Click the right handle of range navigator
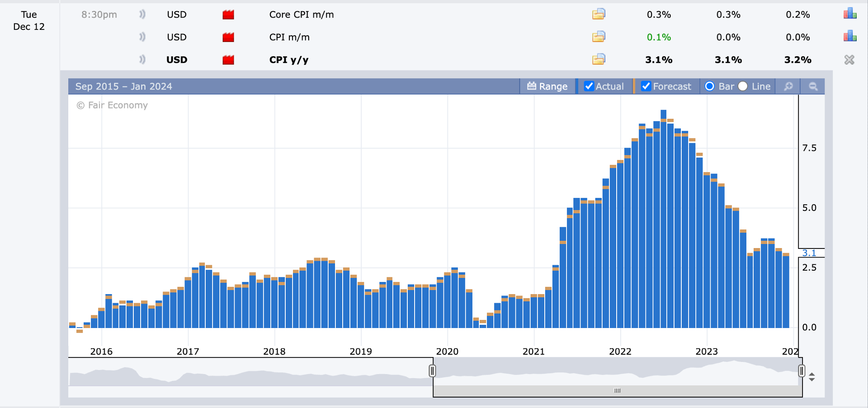The width and height of the screenshot is (868, 408). 802,371
